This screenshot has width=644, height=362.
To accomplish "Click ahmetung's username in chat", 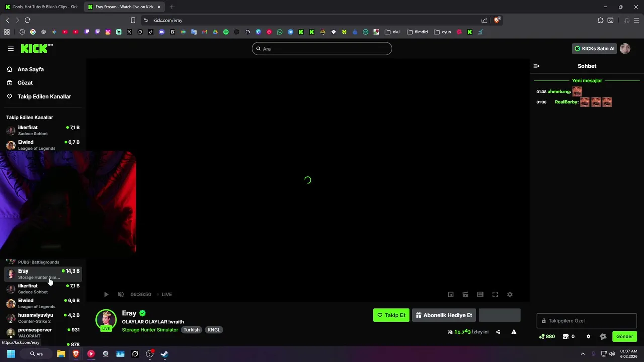I will (x=559, y=92).
